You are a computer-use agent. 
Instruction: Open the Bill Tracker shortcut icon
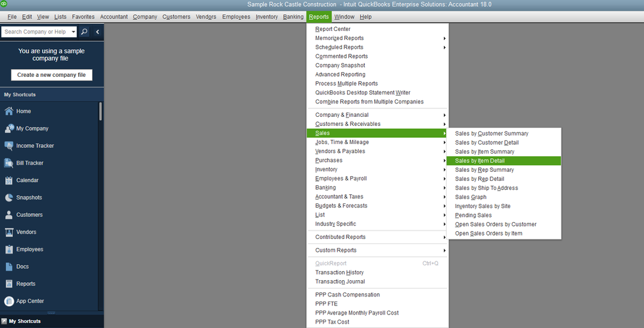[x=8, y=163]
